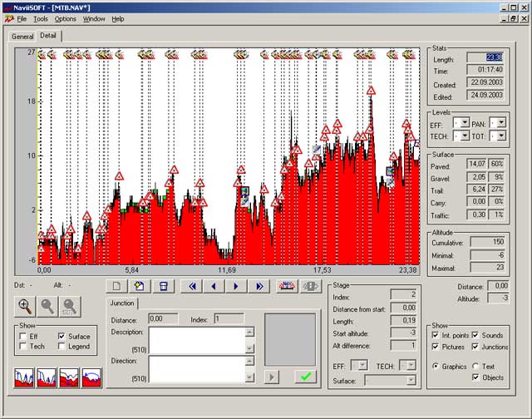The height and width of the screenshot is (419, 532).
Task: Click the Direction scrollbar up arrow
Action: point(249,361)
